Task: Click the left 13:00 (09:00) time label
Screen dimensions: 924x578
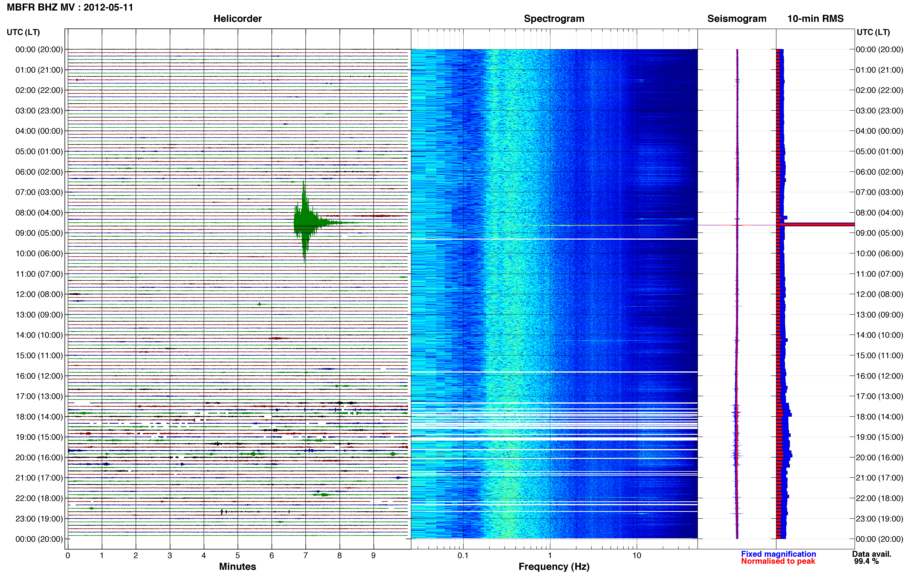Action: 39,315
